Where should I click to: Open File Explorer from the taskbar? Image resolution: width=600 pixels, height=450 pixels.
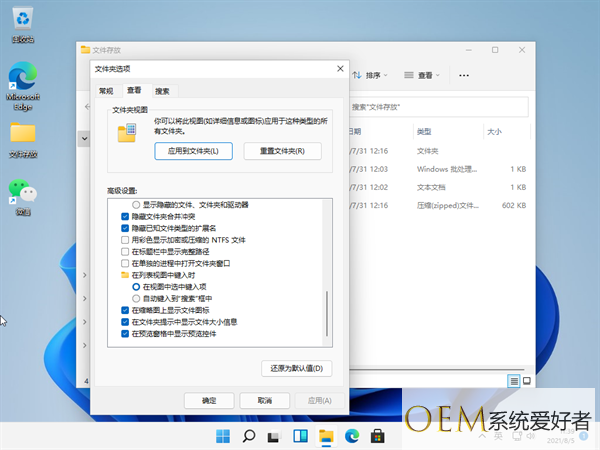click(326, 436)
